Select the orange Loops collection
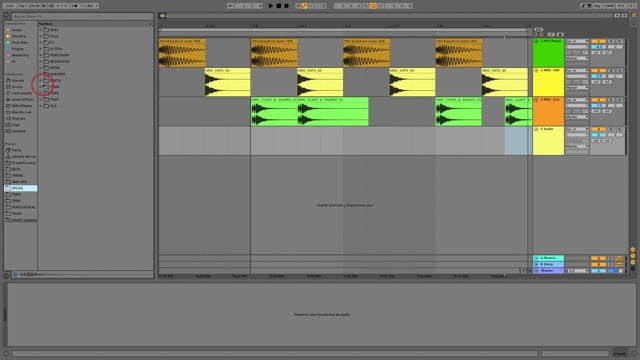Screen dimensions: 640x360 click(15, 30)
